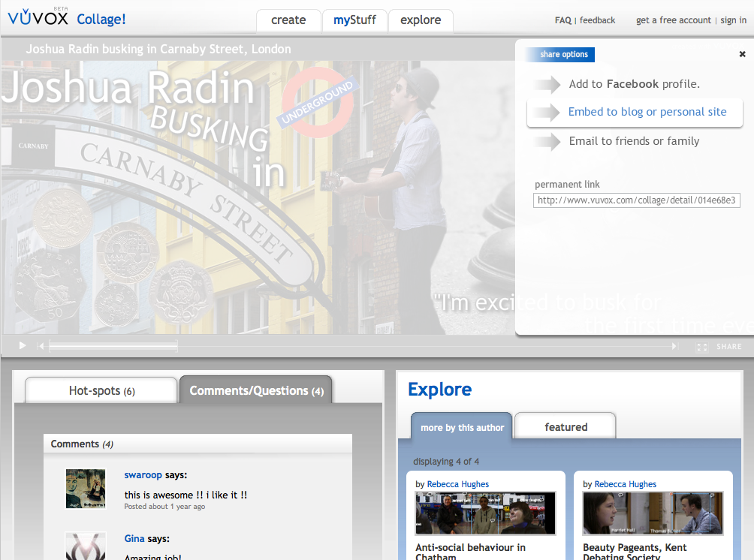Image resolution: width=754 pixels, height=560 pixels.
Task: Toggle fullscreen view of the collage
Action: (x=702, y=347)
